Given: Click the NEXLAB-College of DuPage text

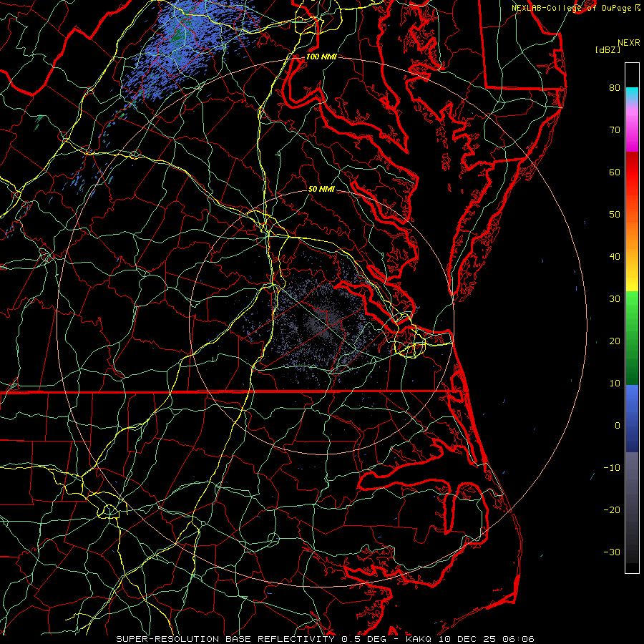Looking at the screenshot, I should [572, 8].
